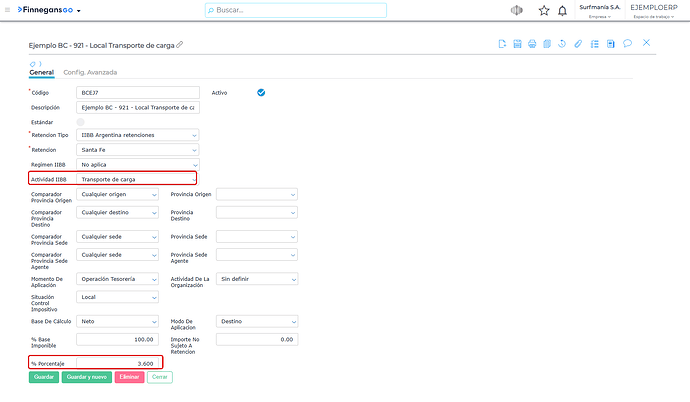Image resolution: width=690 pixels, height=402 pixels.
Task: Open Comparador Provincia Sede Agente dropdown
Action: [x=117, y=255]
